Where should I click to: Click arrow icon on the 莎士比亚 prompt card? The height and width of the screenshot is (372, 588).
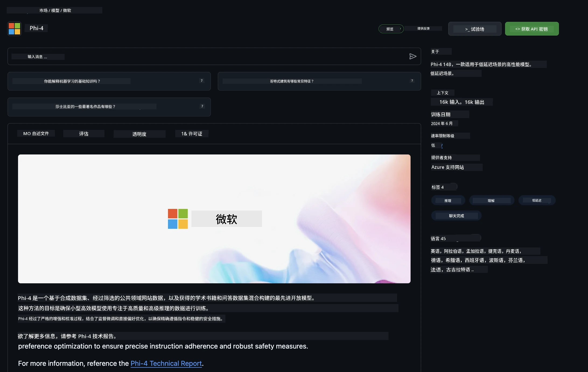coord(202,106)
